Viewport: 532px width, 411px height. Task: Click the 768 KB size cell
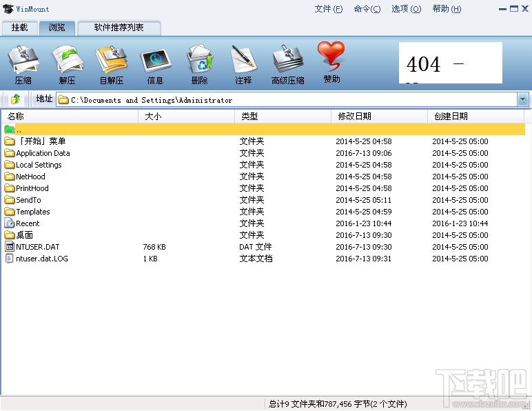[154, 247]
